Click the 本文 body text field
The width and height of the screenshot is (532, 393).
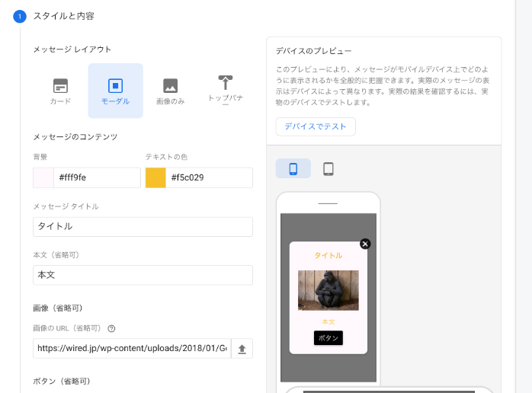coord(143,275)
